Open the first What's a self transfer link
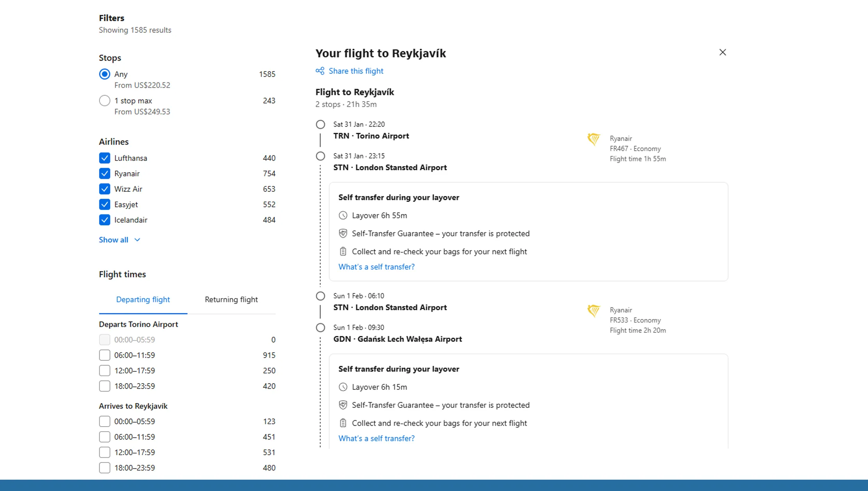The width and height of the screenshot is (868, 491). click(376, 267)
